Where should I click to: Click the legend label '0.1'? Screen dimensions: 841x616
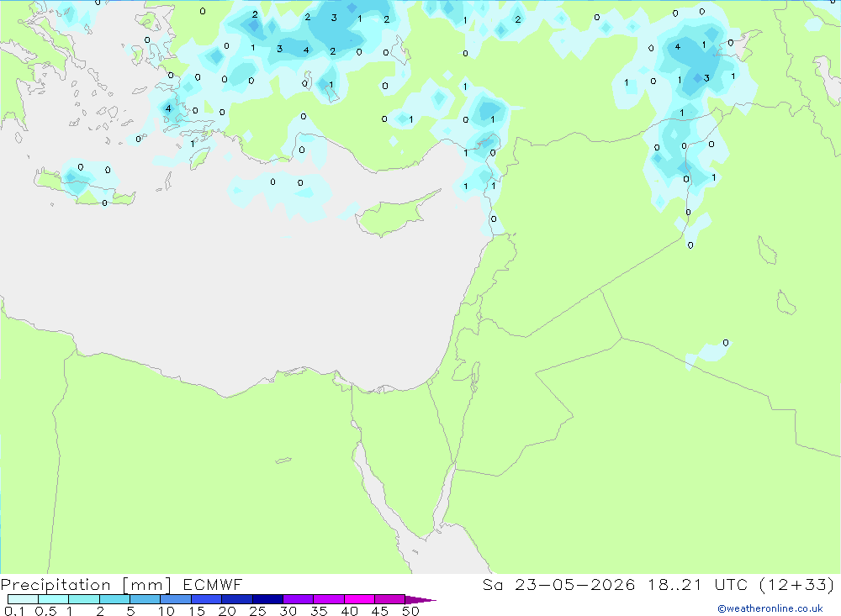(14, 611)
